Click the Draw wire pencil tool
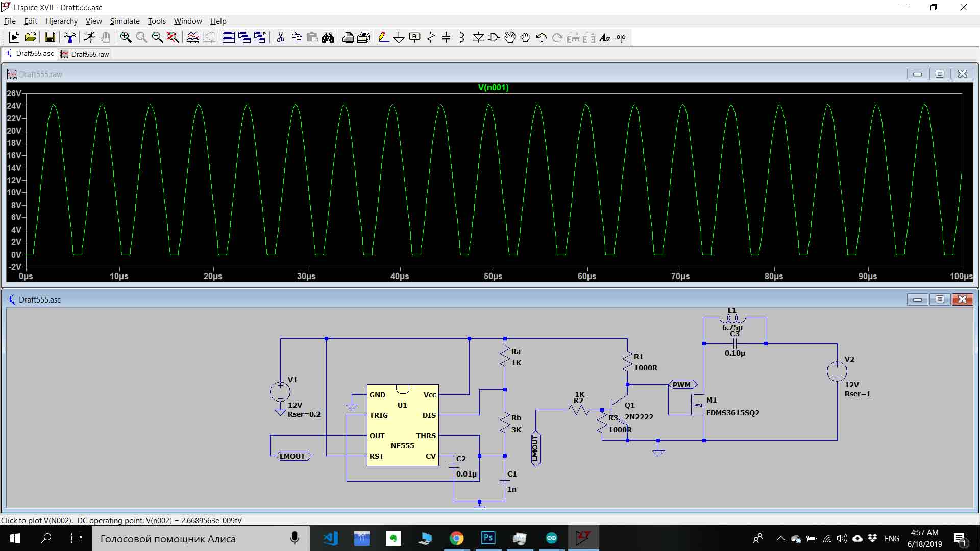Image resolution: width=980 pixels, height=551 pixels. pos(383,37)
